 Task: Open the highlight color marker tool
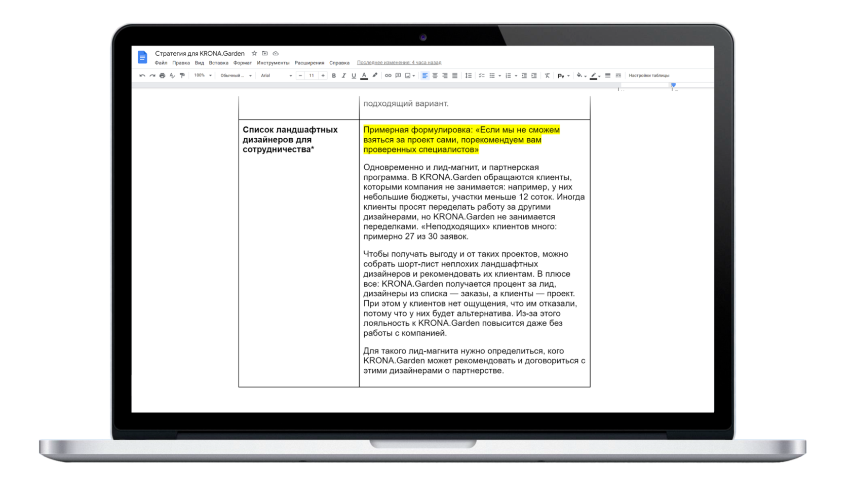(x=375, y=75)
